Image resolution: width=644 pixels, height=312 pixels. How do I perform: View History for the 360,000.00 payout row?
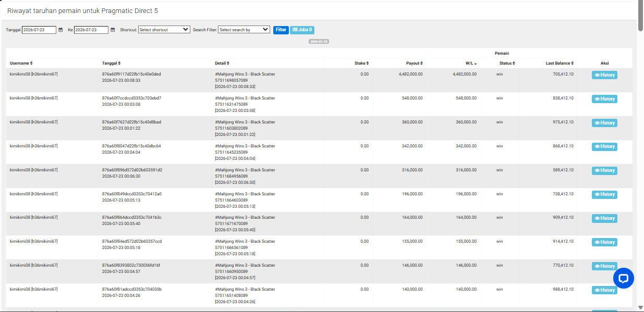[604, 123]
